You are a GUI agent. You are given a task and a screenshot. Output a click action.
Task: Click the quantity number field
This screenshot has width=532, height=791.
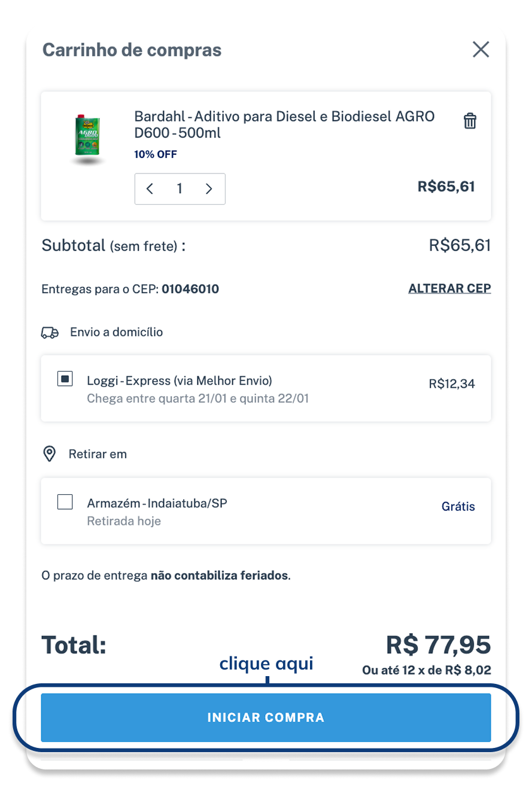tap(180, 189)
